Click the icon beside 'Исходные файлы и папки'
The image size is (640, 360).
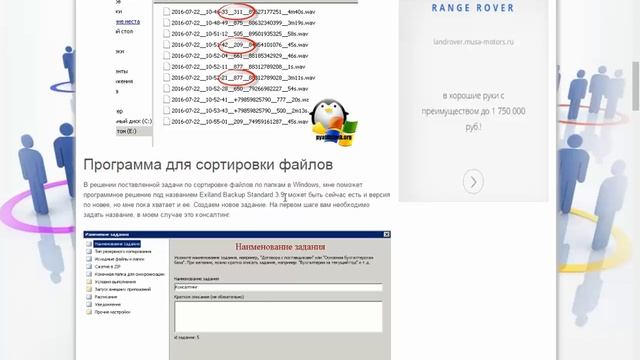tap(89, 259)
